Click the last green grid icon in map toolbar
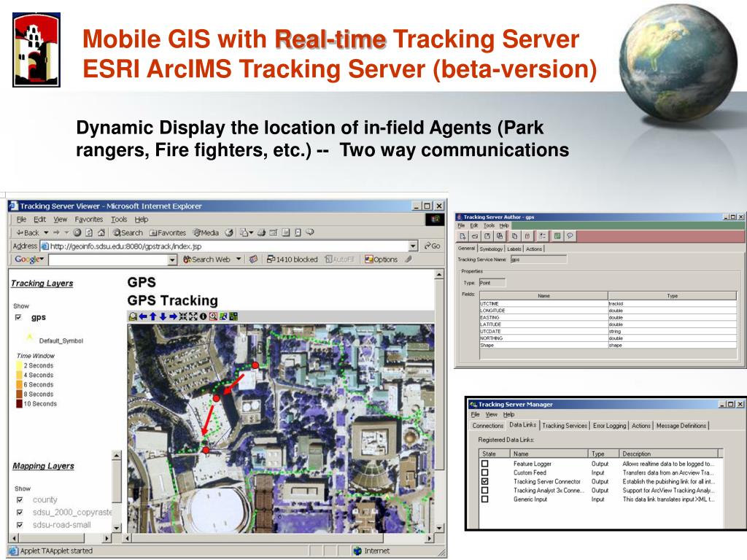This screenshot has width=747, height=560. point(233,316)
